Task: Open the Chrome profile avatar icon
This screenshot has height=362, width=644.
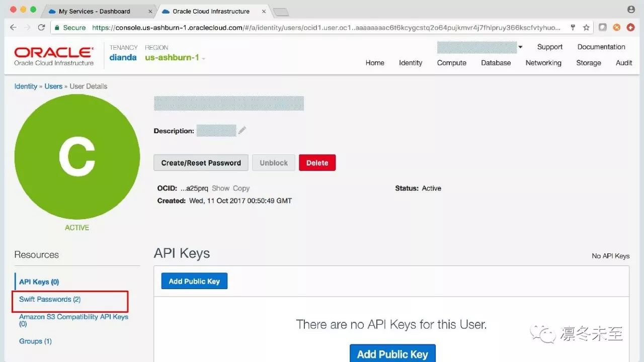Action: (x=631, y=10)
